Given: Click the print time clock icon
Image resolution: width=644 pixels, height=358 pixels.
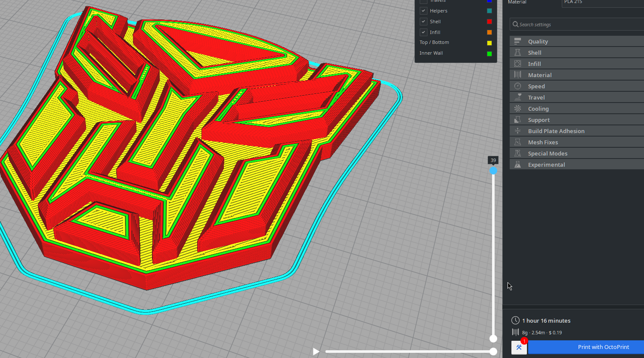Looking at the screenshot, I should [515, 321].
